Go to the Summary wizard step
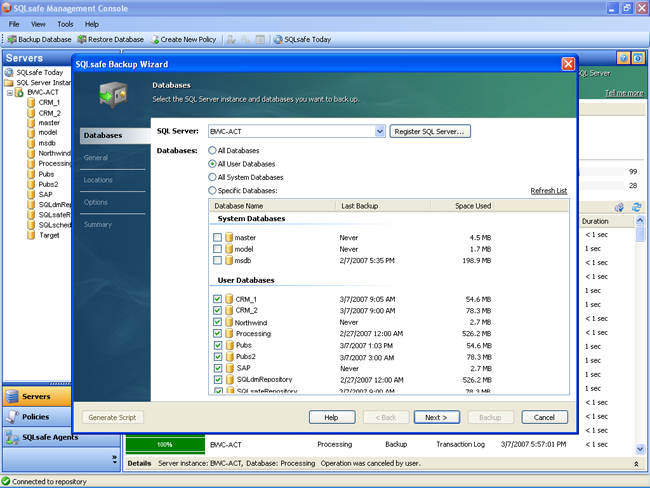650x488 pixels. [x=98, y=224]
